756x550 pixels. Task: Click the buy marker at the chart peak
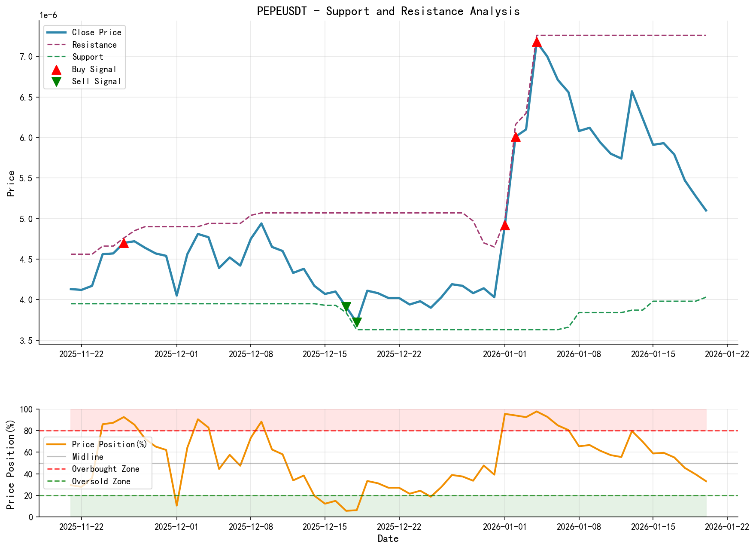(537, 42)
